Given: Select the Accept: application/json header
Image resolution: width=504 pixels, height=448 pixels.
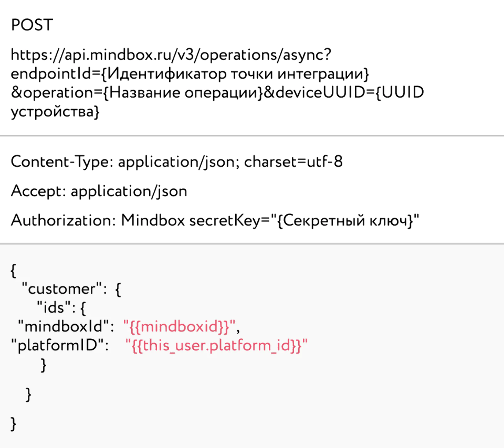Looking at the screenshot, I should click(x=99, y=191).
